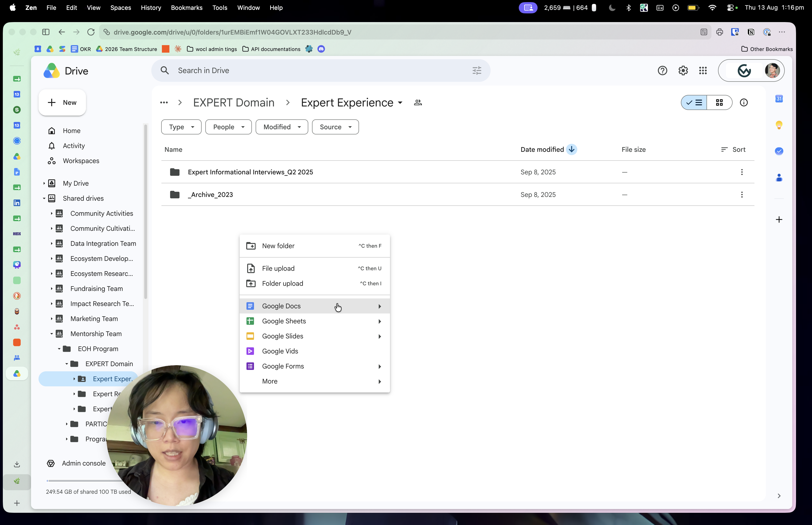Open the Notion extension icon
The height and width of the screenshot is (525, 812).
(751, 32)
